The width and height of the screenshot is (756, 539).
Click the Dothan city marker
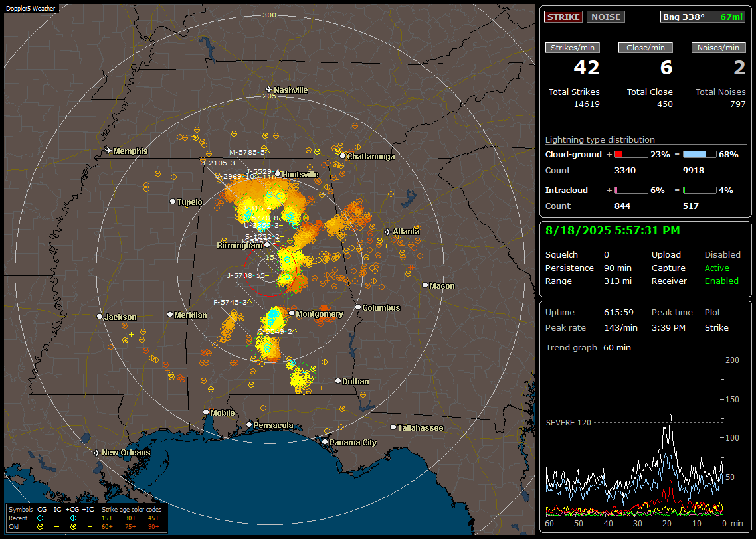click(x=338, y=380)
